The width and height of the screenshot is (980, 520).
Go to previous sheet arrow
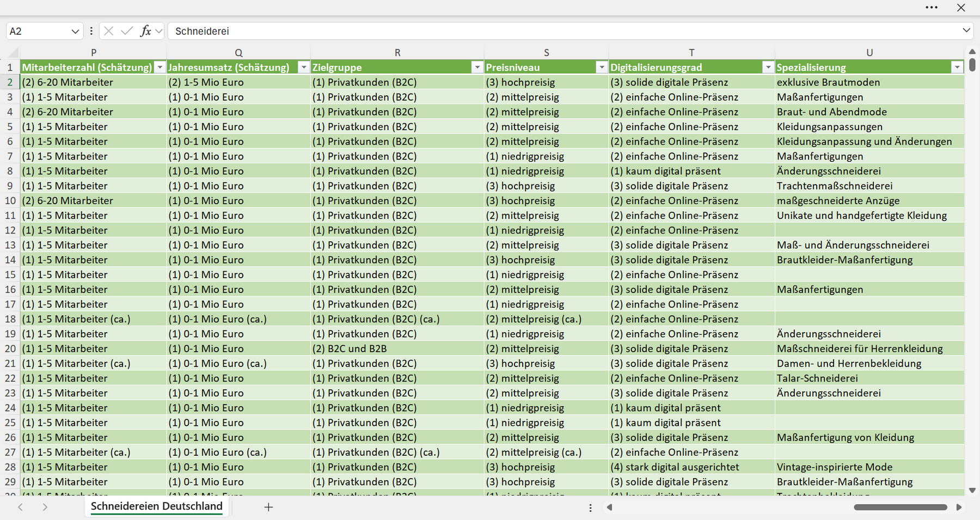click(20, 507)
